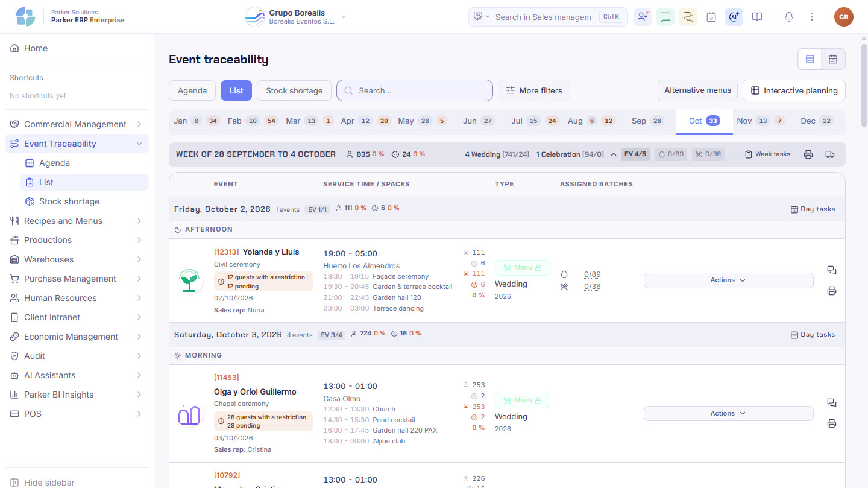Hide the sidebar
Screen dimensions: 868x488
coord(42,483)
